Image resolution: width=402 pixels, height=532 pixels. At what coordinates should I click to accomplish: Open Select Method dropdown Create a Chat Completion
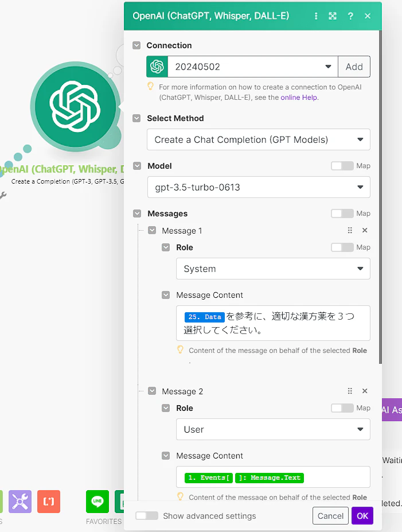pyautogui.click(x=259, y=139)
